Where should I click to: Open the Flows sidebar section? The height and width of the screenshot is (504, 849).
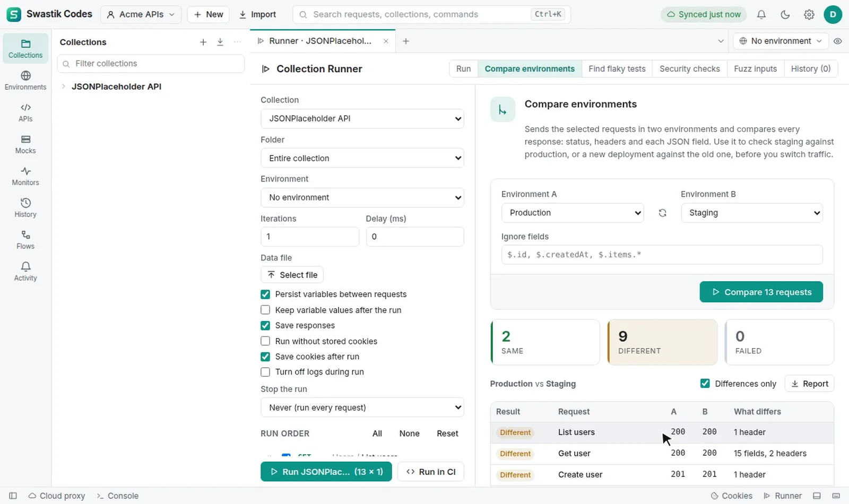click(25, 239)
